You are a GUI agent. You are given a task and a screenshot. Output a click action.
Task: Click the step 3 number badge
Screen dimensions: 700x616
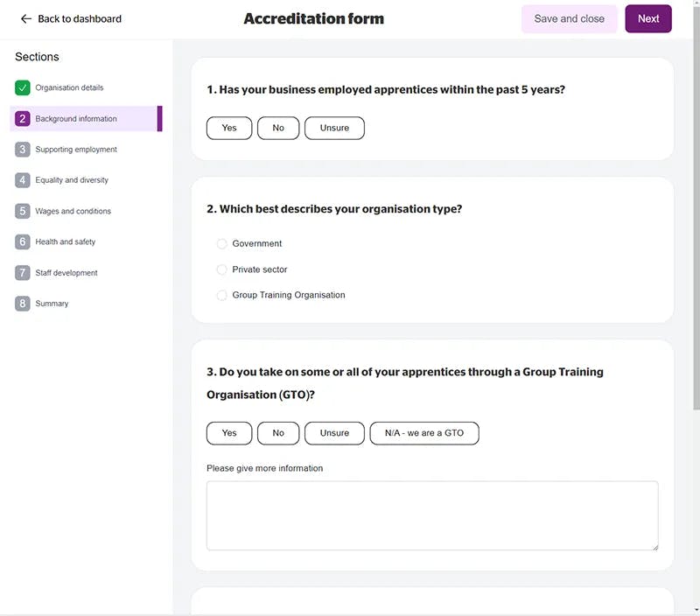click(23, 150)
